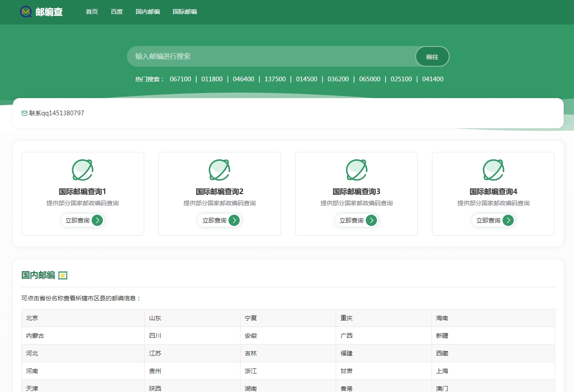The height and width of the screenshot is (392, 574).
Task: Click the 国际邮编查询3 title
Action: (356, 191)
